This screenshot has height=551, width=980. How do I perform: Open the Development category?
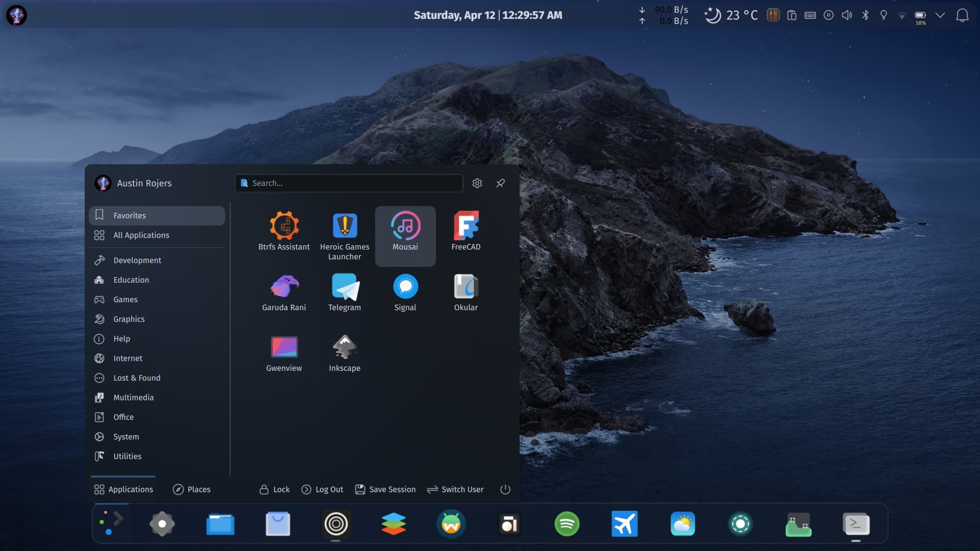157,260
